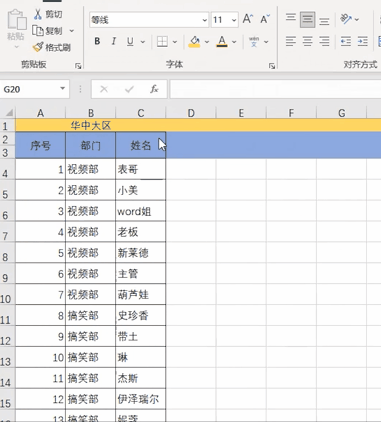
Task: Decrease font size with smaller A icon
Action: coord(265,19)
